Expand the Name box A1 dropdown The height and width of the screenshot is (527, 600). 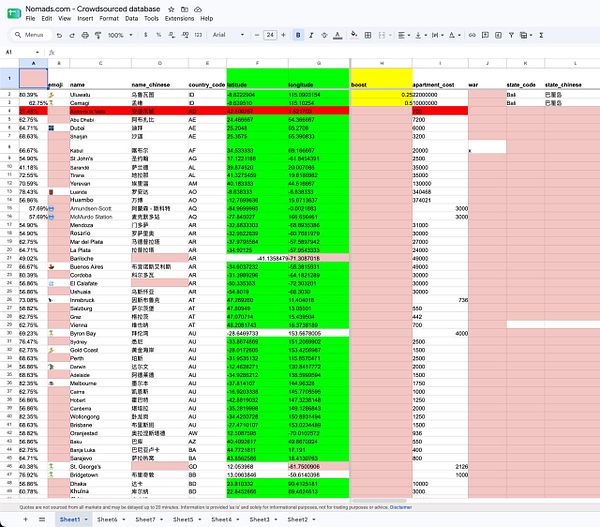[x=38, y=52]
